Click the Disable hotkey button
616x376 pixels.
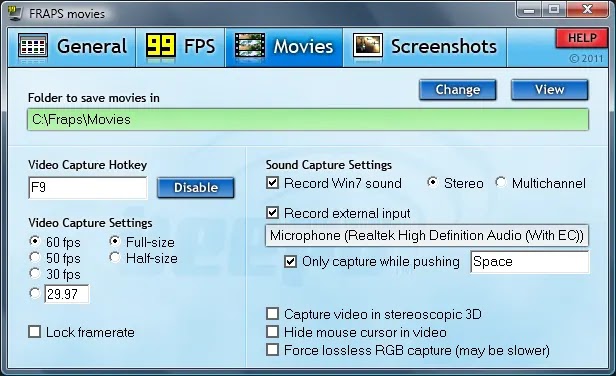(196, 187)
